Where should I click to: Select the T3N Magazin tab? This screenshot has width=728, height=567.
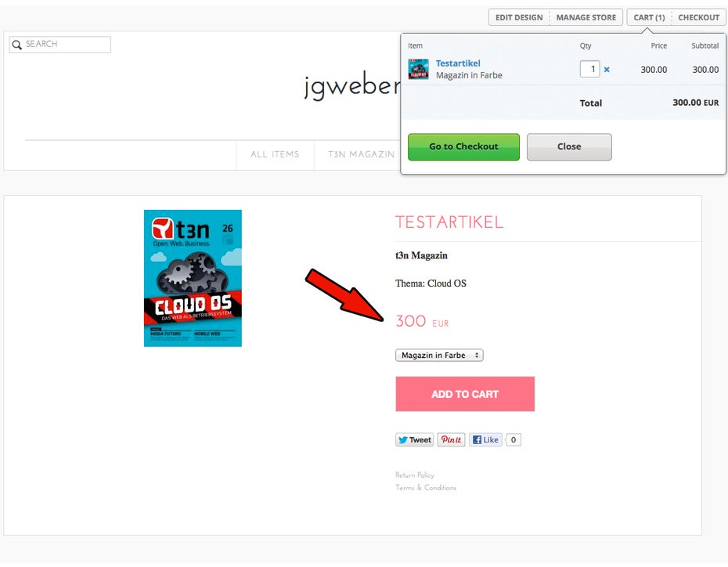point(361,154)
